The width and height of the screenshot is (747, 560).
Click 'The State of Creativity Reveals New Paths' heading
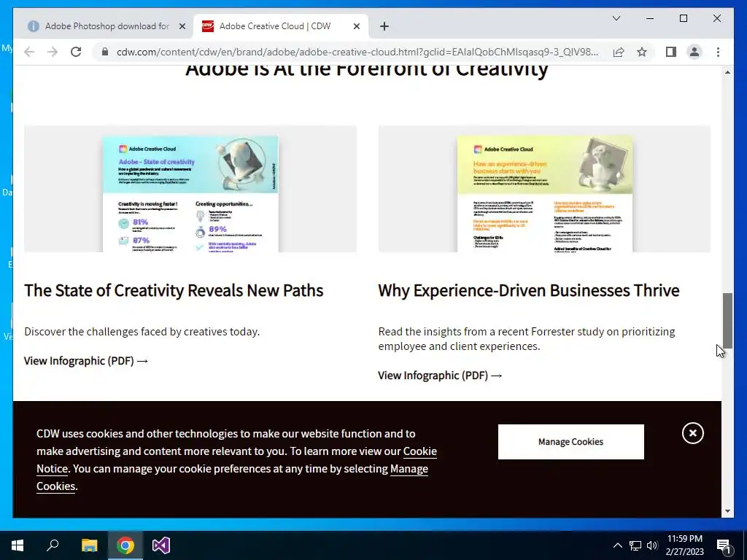pyautogui.click(x=174, y=290)
